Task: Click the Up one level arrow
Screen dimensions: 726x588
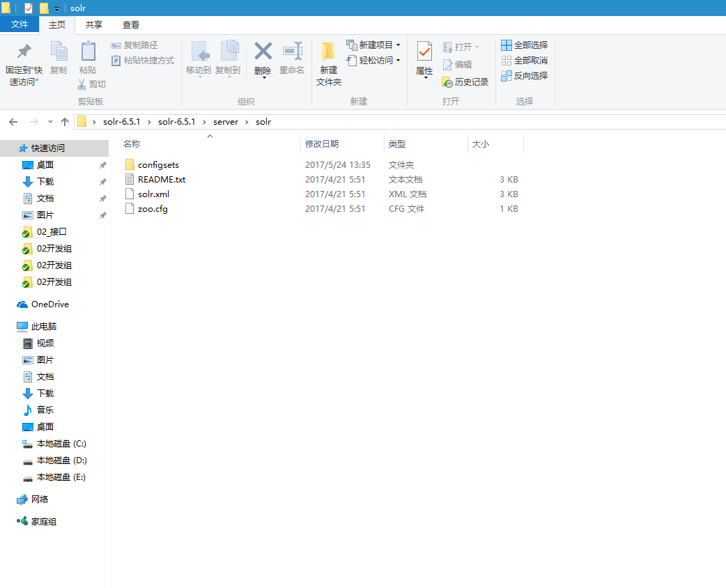Action: (65, 122)
